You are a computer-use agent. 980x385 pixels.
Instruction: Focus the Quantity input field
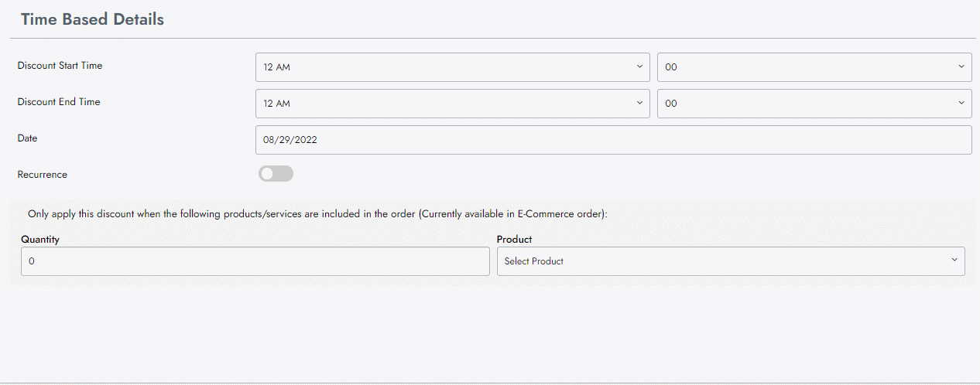pyautogui.click(x=255, y=261)
